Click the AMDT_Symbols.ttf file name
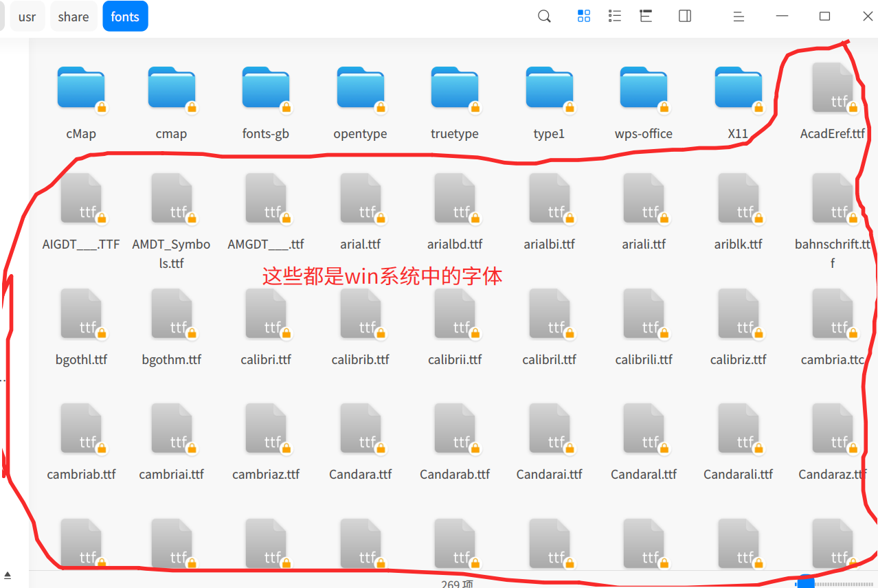Screen dimensions: 878x588 (x=171, y=253)
